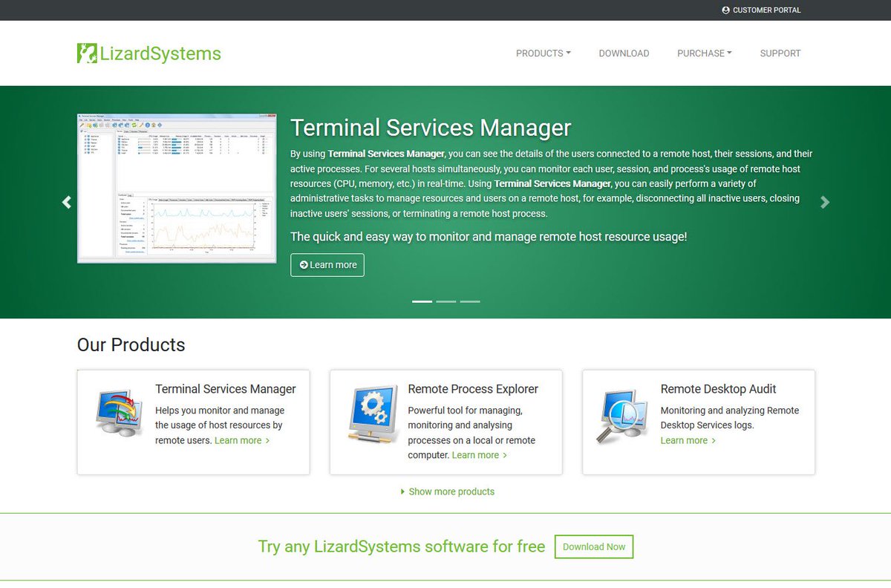
Task: Open the Products dropdown menu
Action: tap(543, 53)
